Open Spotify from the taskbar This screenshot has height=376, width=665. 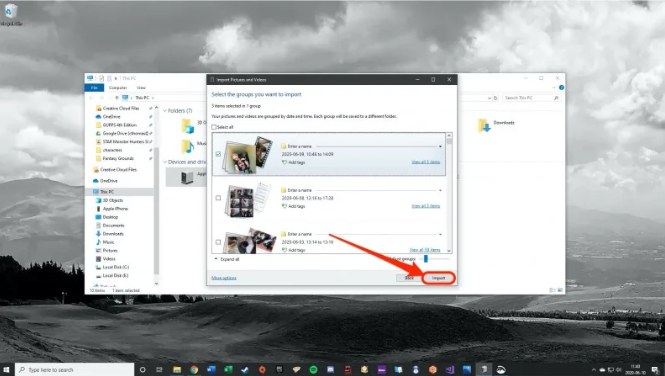tap(313, 370)
